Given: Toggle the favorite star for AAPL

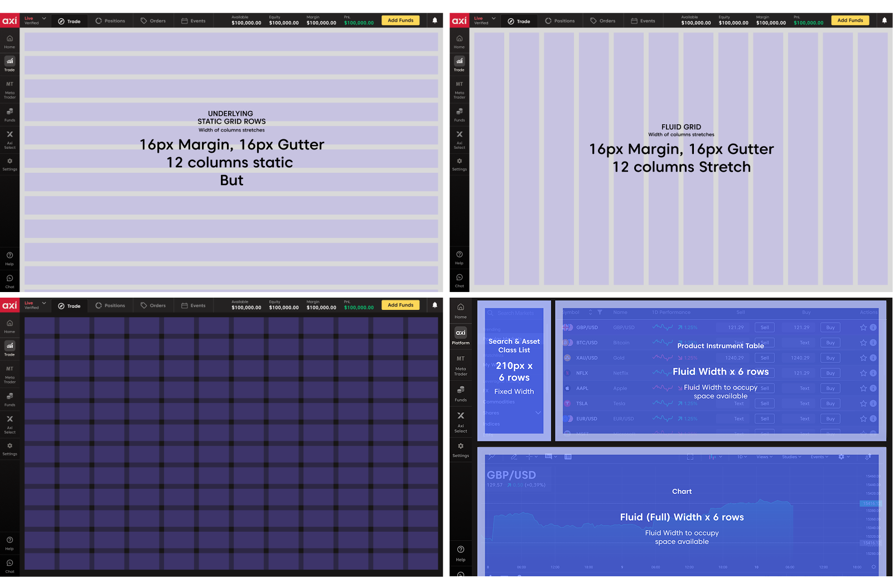Looking at the screenshot, I should click(863, 388).
